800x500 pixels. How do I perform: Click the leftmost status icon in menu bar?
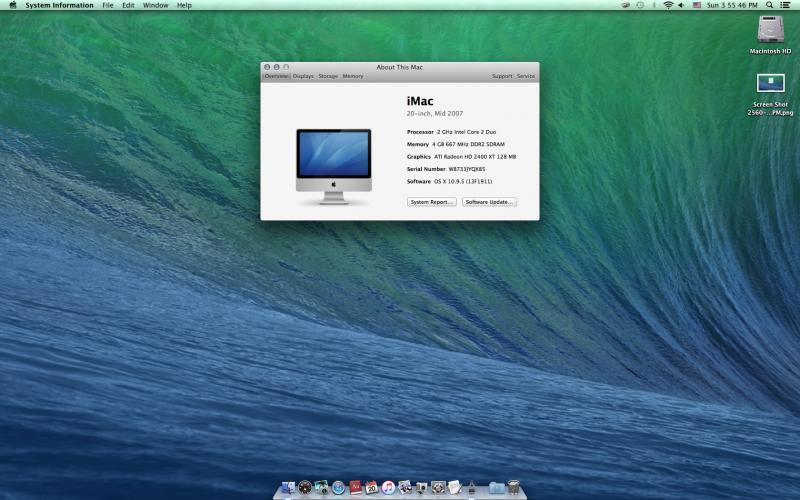point(626,5)
